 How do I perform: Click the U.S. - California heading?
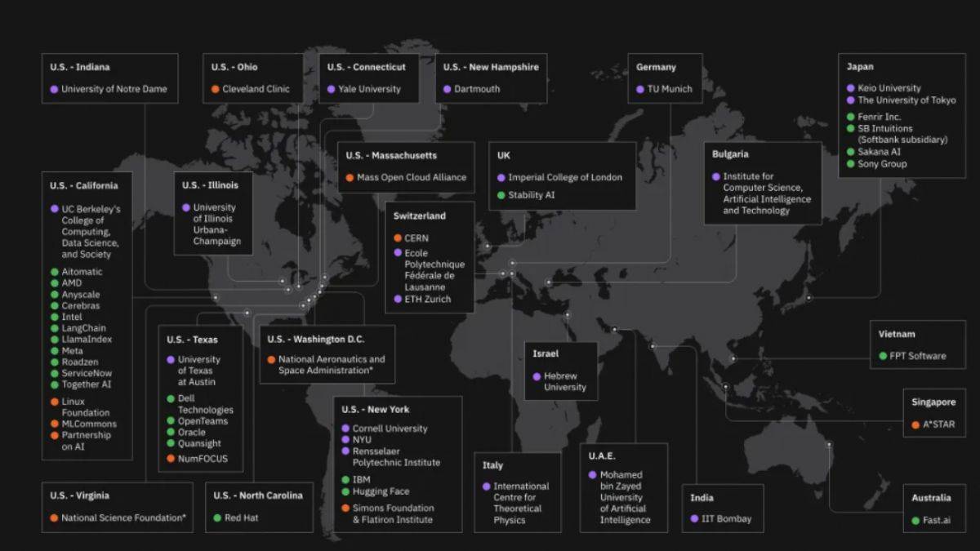(x=84, y=185)
